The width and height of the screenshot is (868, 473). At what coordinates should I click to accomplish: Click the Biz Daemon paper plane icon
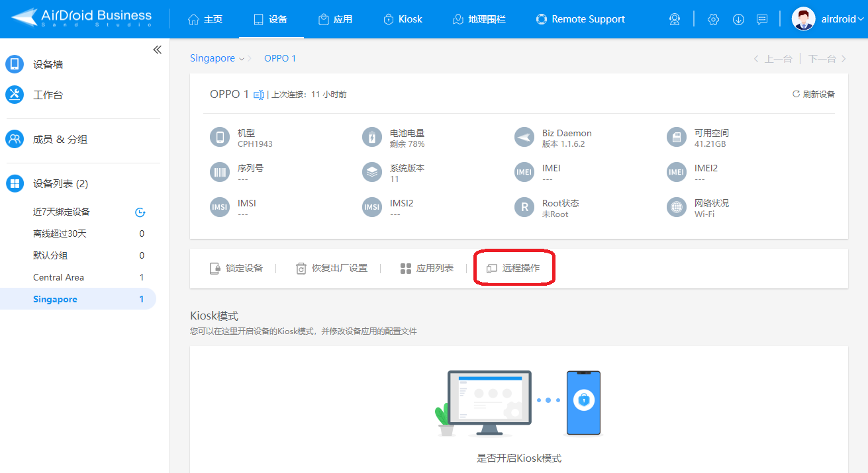click(524, 138)
